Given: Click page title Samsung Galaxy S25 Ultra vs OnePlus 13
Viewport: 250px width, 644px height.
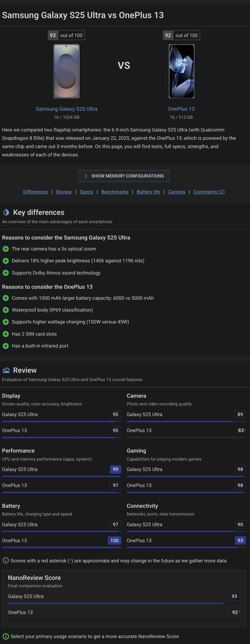Looking at the screenshot, I should [83, 15].
